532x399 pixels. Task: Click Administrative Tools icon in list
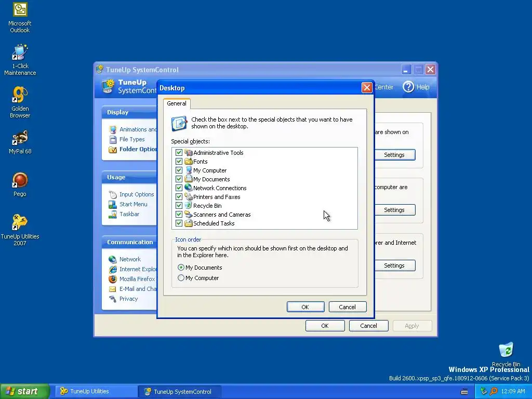188,153
